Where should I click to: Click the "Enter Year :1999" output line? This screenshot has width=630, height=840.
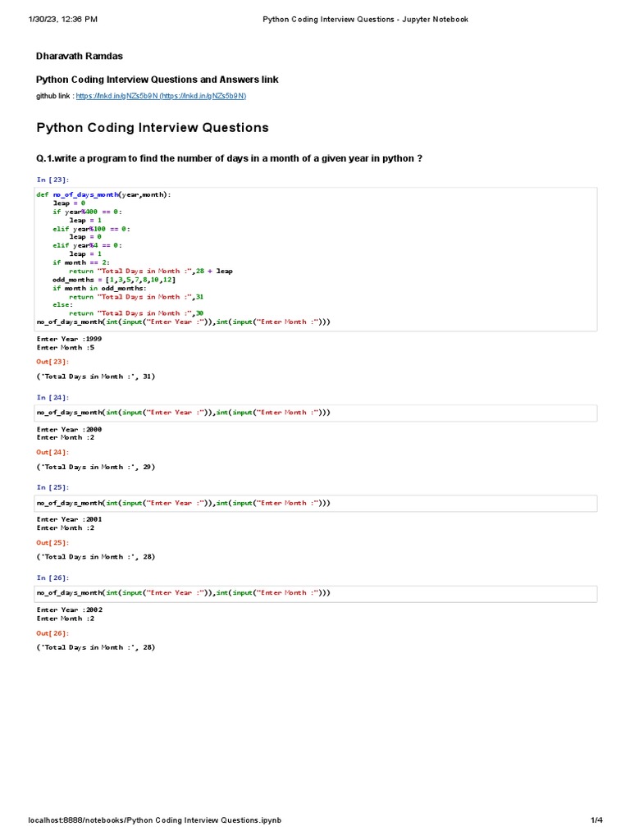click(70, 338)
